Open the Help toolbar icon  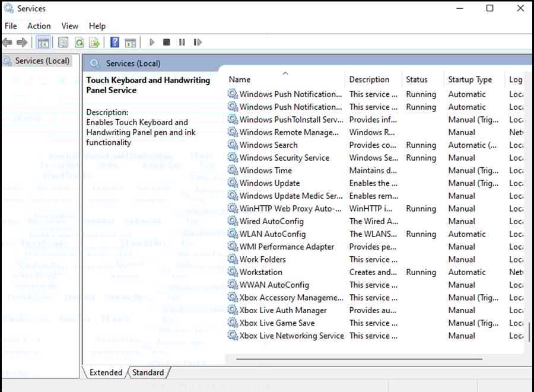115,43
